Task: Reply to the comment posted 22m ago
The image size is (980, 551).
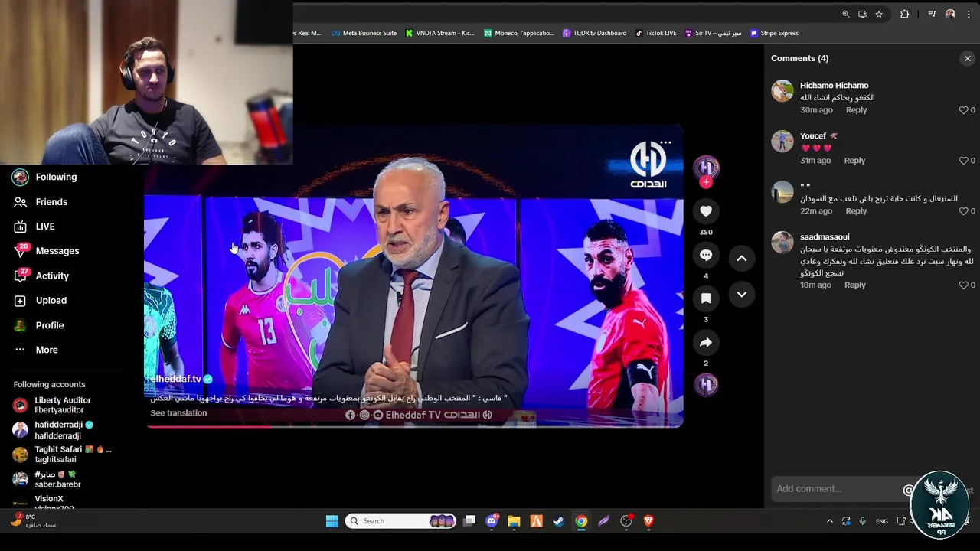Action: [x=856, y=211]
